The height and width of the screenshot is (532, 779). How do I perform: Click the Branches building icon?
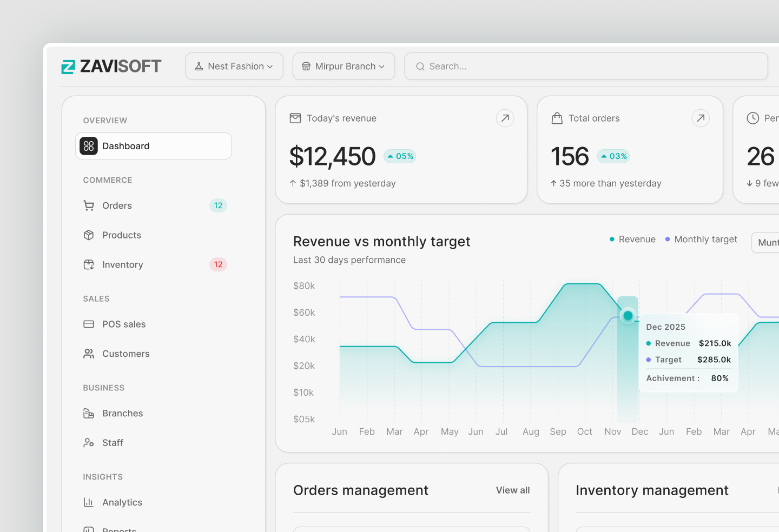(x=89, y=414)
